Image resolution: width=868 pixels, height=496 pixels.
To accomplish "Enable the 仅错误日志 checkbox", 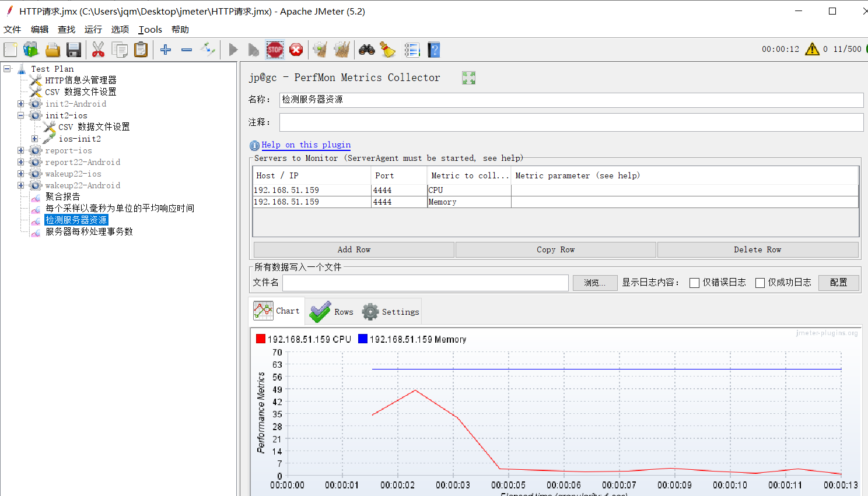I will (x=694, y=282).
